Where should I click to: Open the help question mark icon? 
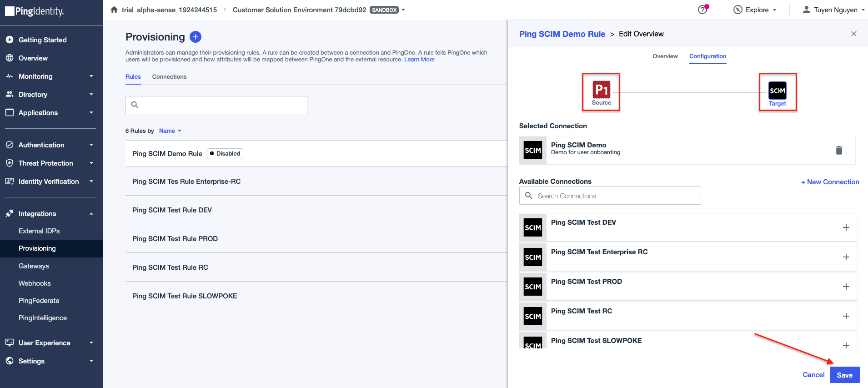tap(702, 10)
